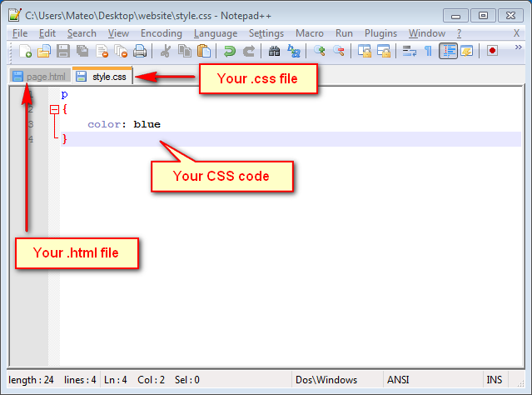Open a file using the folder icon

pos(44,51)
